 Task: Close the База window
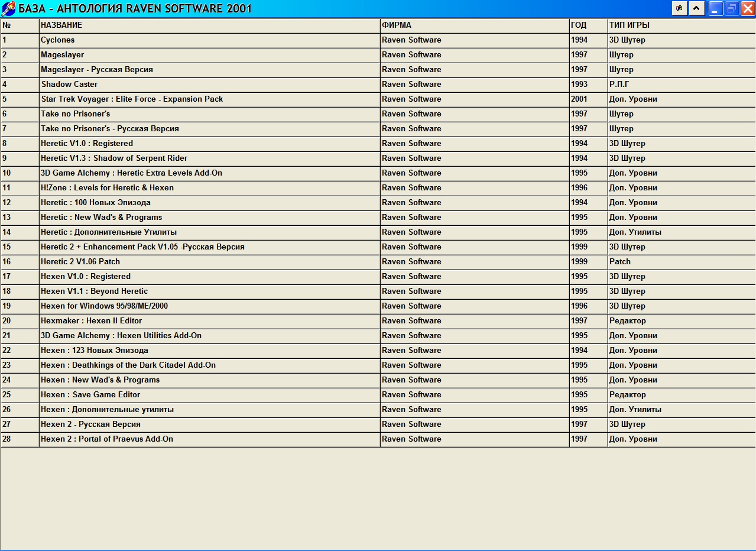[747, 8]
